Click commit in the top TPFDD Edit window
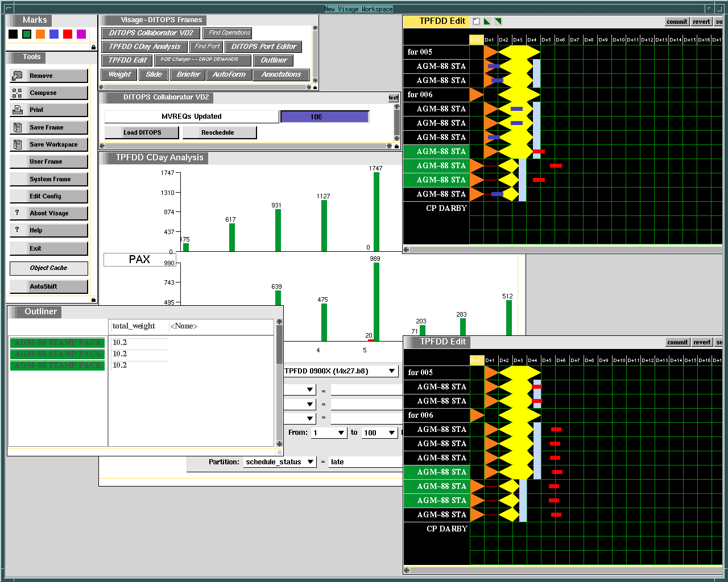Image resolution: width=728 pixels, height=582 pixels. point(677,22)
